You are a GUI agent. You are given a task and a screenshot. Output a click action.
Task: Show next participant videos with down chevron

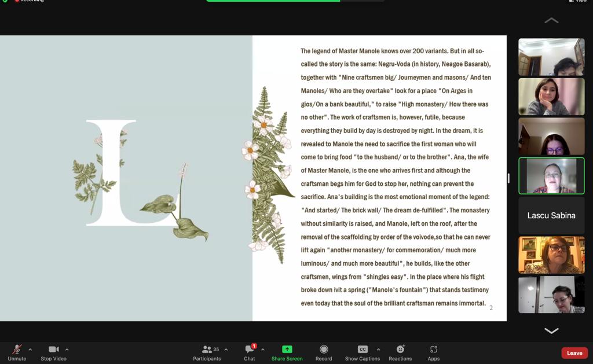(551, 331)
